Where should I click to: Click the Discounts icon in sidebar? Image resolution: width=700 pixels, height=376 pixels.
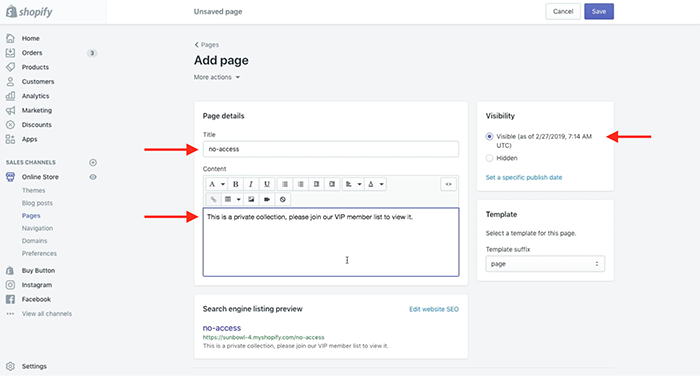[x=10, y=125]
